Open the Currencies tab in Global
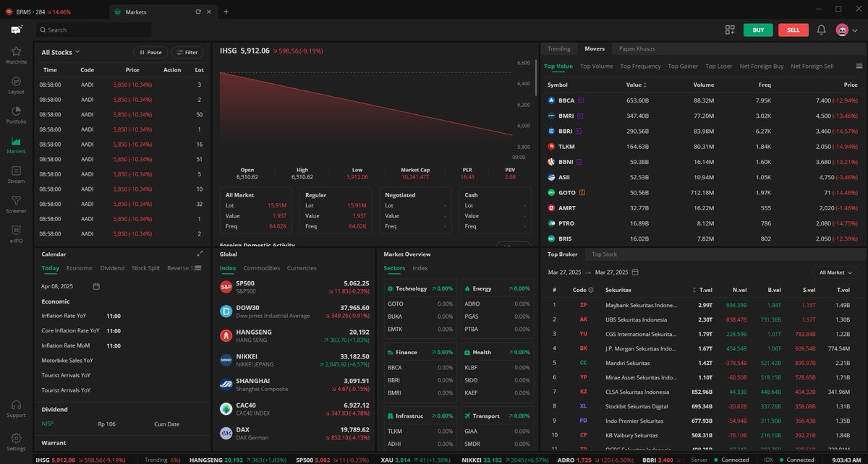The width and height of the screenshot is (868, 464). pos(302,268)
